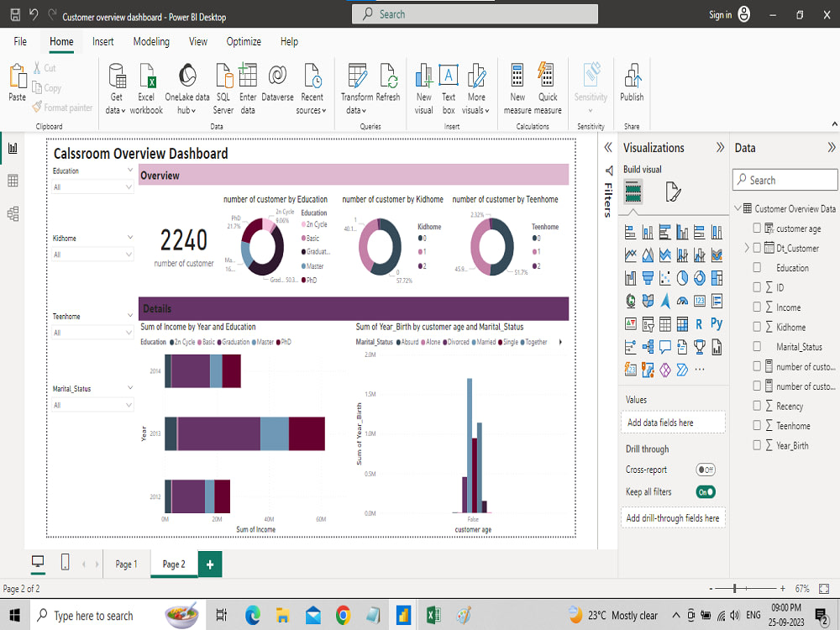Check the ID field checkbox
Image resolution: width=840 pixels, height=630 pixels.
click(757, 287)
